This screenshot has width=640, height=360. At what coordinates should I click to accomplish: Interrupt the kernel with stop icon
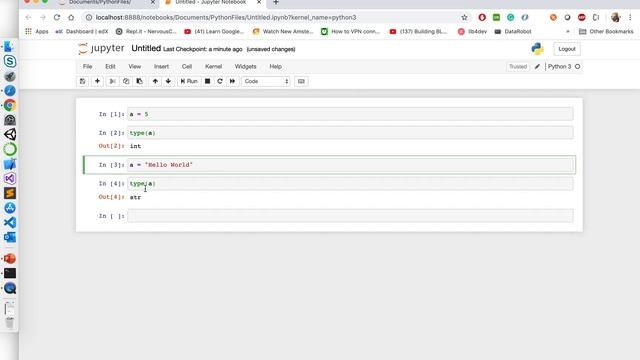click(207, 81)
